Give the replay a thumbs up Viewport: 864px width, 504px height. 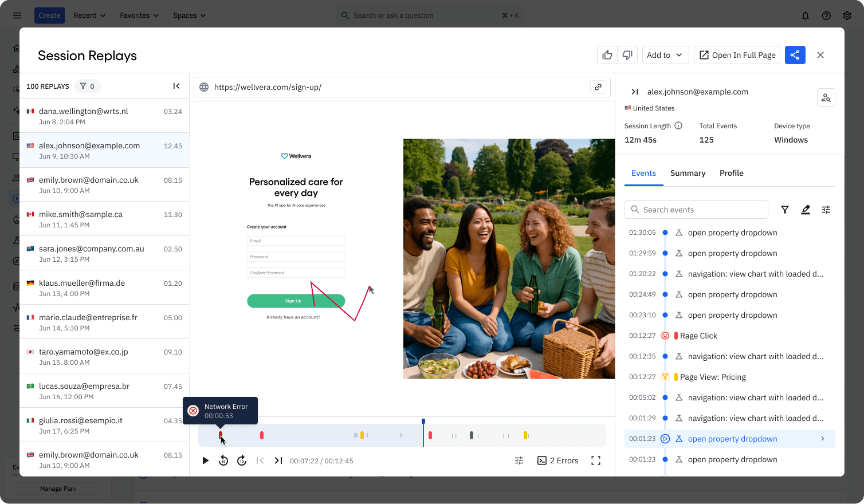[607, 54]
